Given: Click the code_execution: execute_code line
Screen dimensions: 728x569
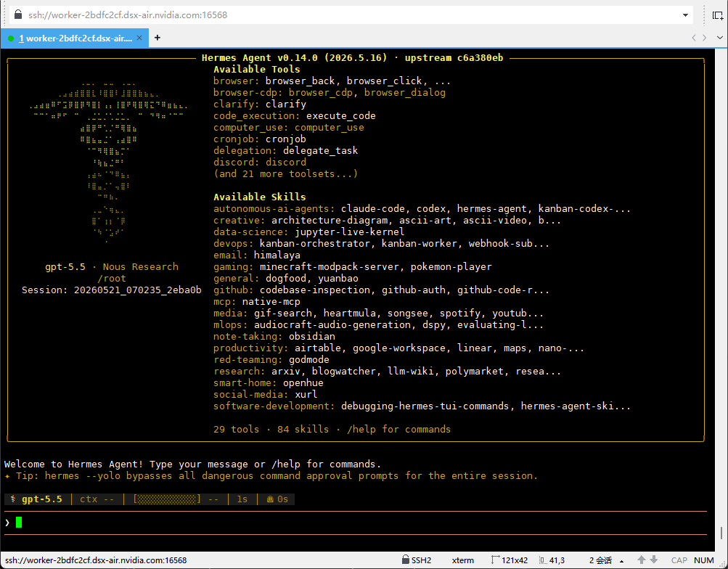Looking at the screenshot, I should (x=295, y=115).
